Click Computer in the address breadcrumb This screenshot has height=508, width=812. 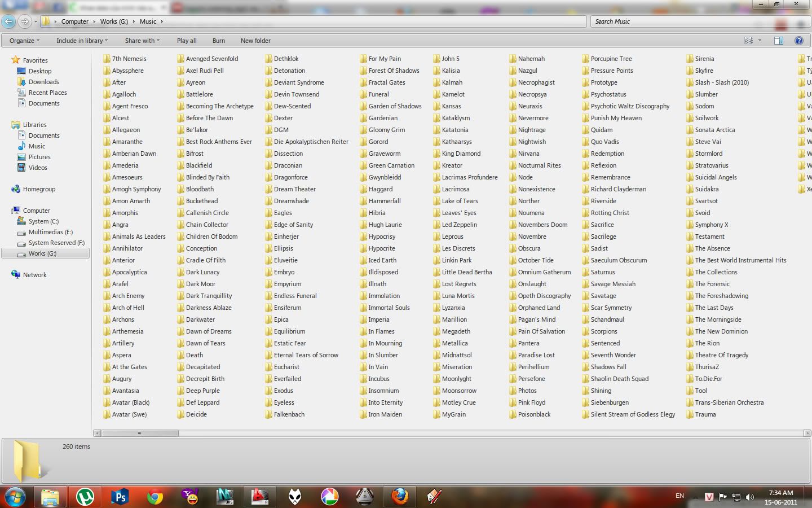[x=75, y=21]
